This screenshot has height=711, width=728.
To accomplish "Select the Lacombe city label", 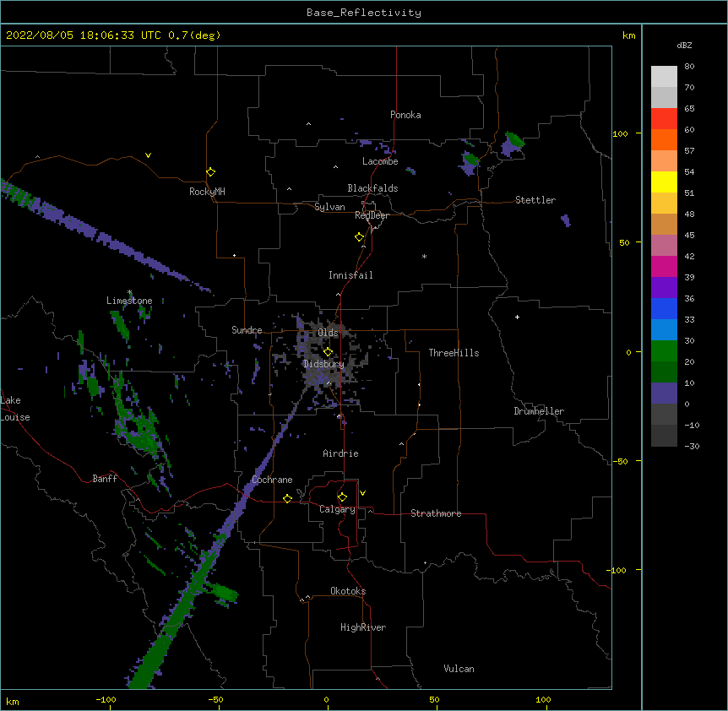I will [x=380, y=161].
